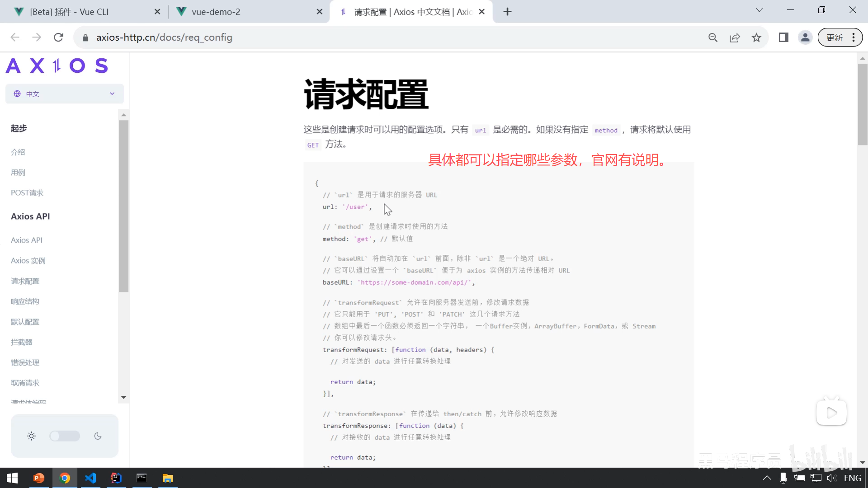This screenshot has height=488, width=868.
Task: Click the floating video play button
Action: 831,413
